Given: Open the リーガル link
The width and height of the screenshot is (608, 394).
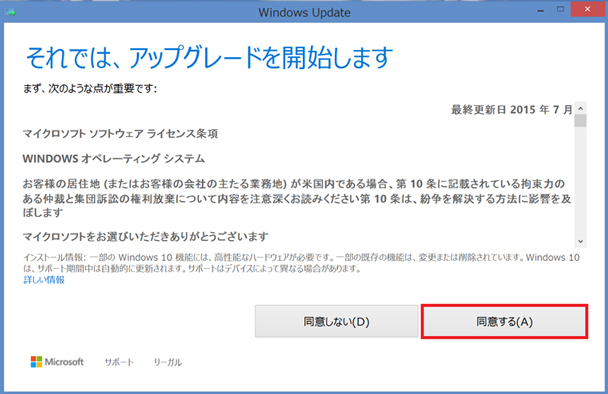Looking at the screenshot, I should [x=168, y=362].
